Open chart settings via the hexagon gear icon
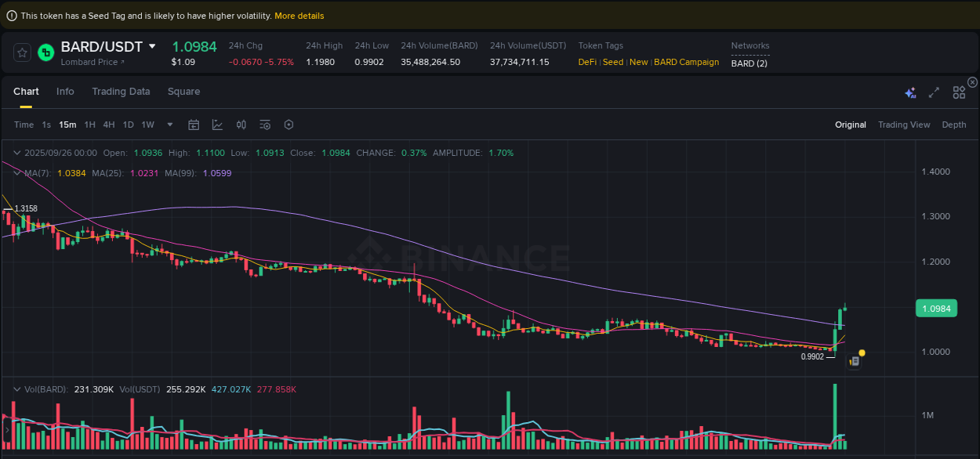The width and height of the screenshot is (980, 459). (288, 125)
